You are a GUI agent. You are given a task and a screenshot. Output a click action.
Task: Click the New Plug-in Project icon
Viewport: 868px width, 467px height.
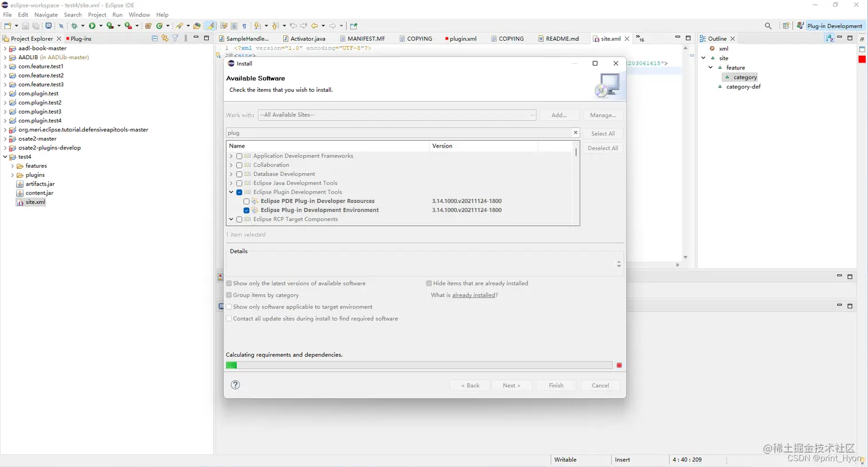(x=148, y=26)
